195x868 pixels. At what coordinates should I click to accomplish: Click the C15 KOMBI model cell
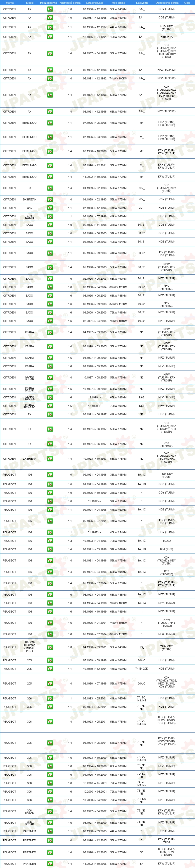[30, 217]
